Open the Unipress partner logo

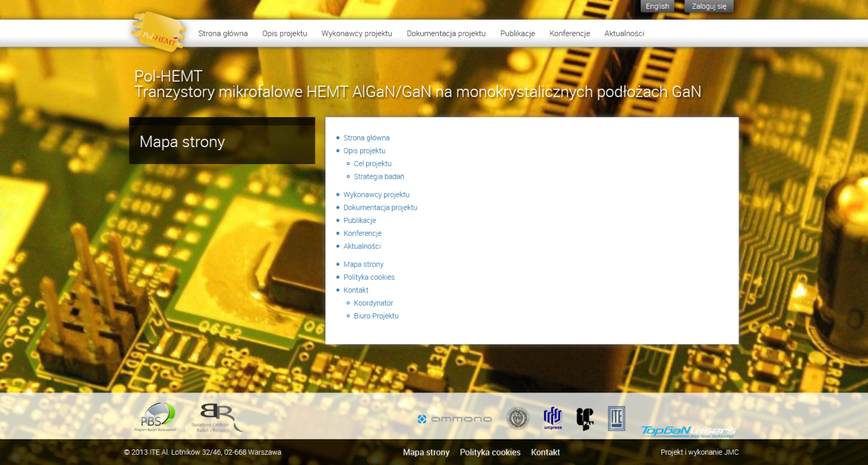pos(553,418)
